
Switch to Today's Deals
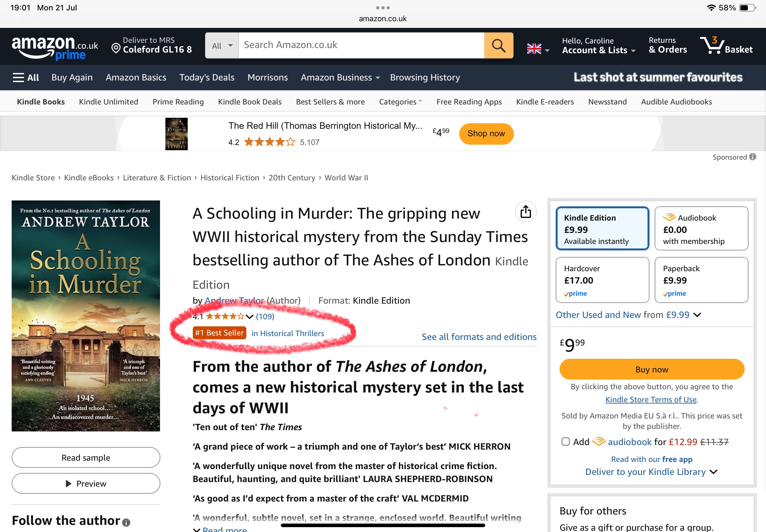point(207,77)
